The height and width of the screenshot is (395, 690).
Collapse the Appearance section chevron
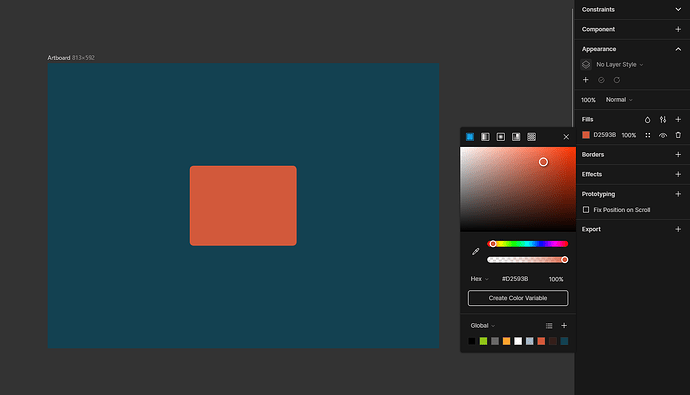678,49
